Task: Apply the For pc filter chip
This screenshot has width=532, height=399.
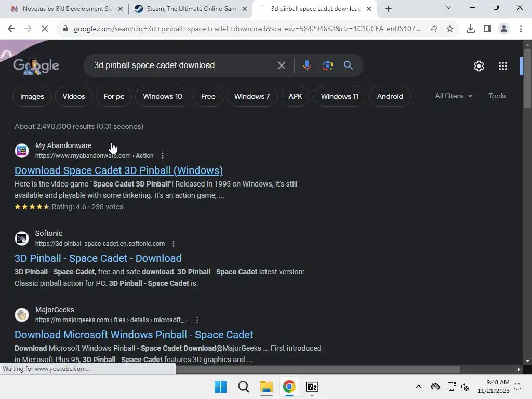Action: tap(114, 96)
